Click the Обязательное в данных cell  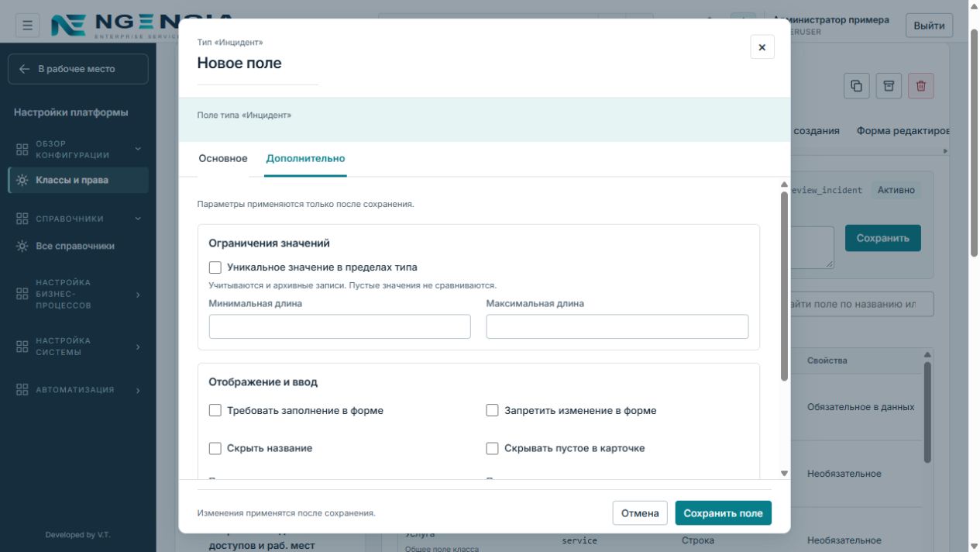click(x=861, y=407)
